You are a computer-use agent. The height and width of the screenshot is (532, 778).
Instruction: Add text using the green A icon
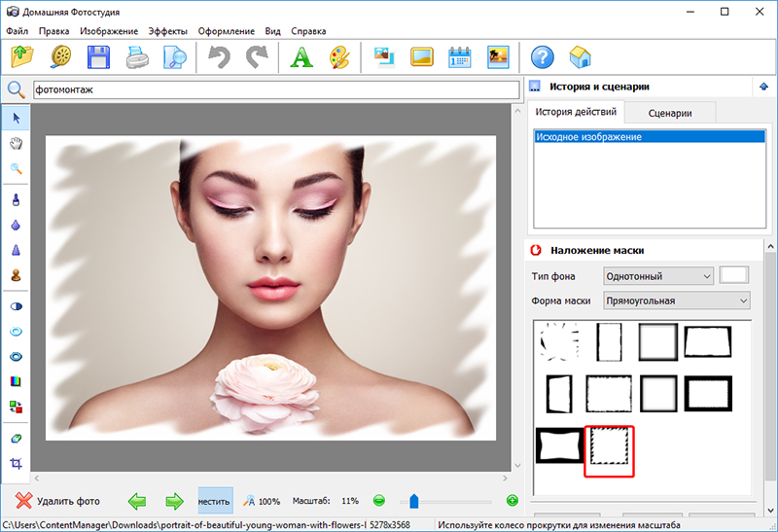pyautogui.click(x=301, y=57)
